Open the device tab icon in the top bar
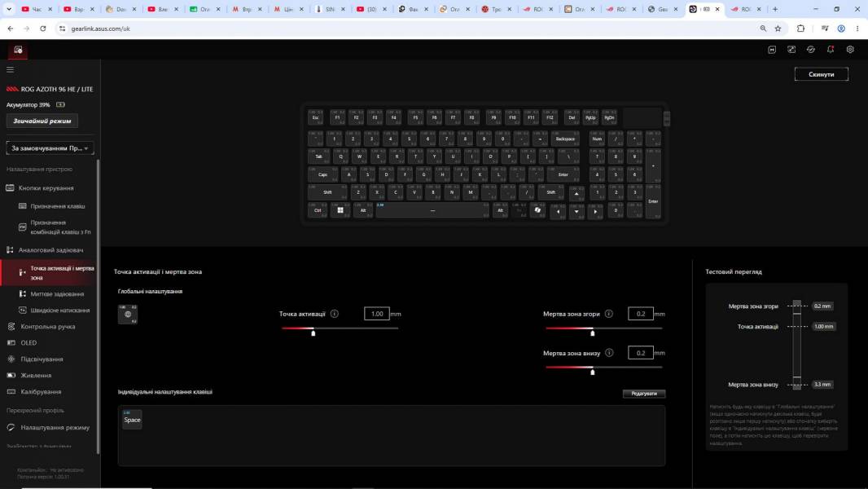 (18, 50)
